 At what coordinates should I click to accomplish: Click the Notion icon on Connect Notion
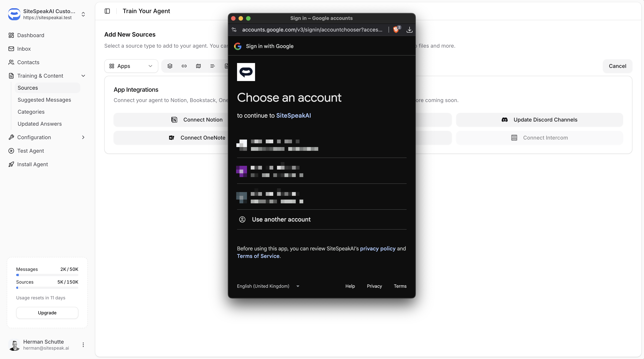click(174, 120)
